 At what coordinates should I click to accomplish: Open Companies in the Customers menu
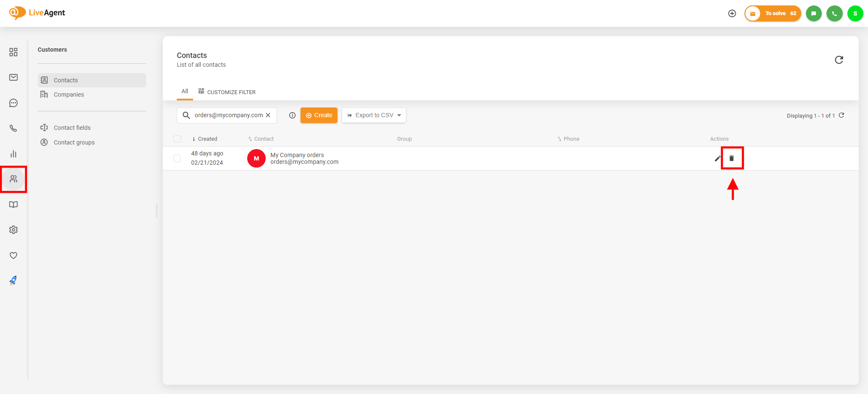point(69,95)
